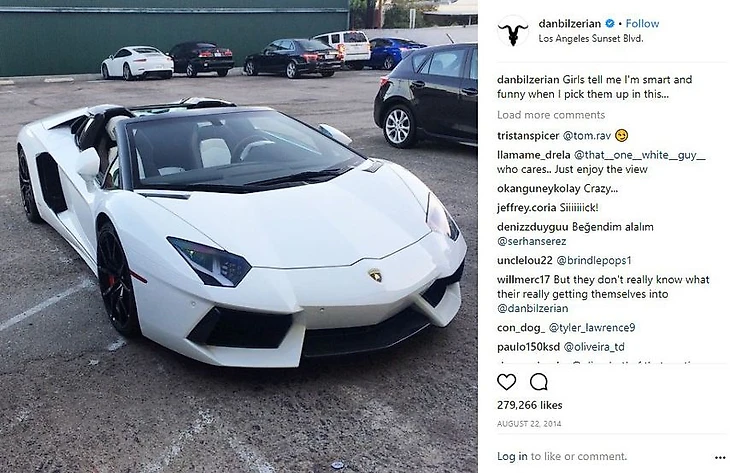Open the three-dot more options menu

(x=720, y=458)
